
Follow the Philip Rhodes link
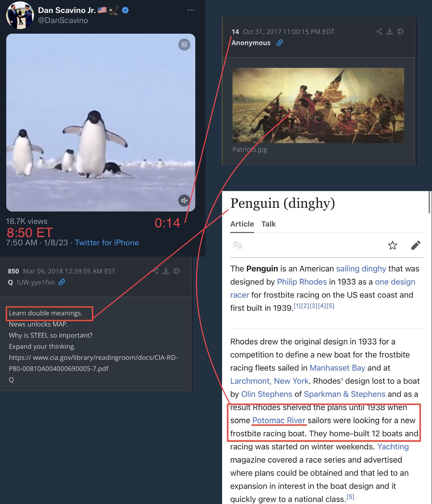click(x=302, y=282)
